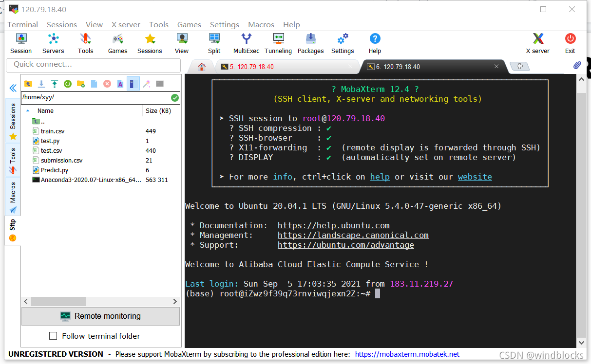Click the download selected files icon
Screen dimensions: 591x364
(41, 84)
